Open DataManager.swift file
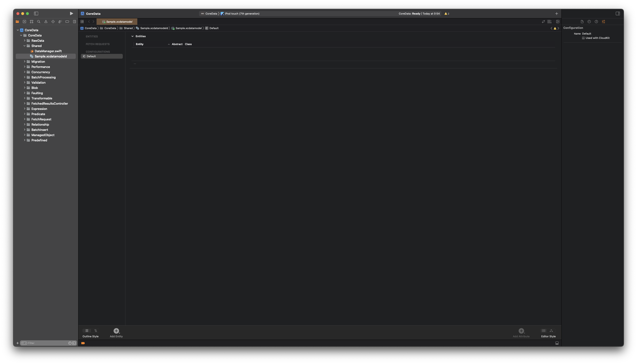637x364 pixels. point(48,51)
